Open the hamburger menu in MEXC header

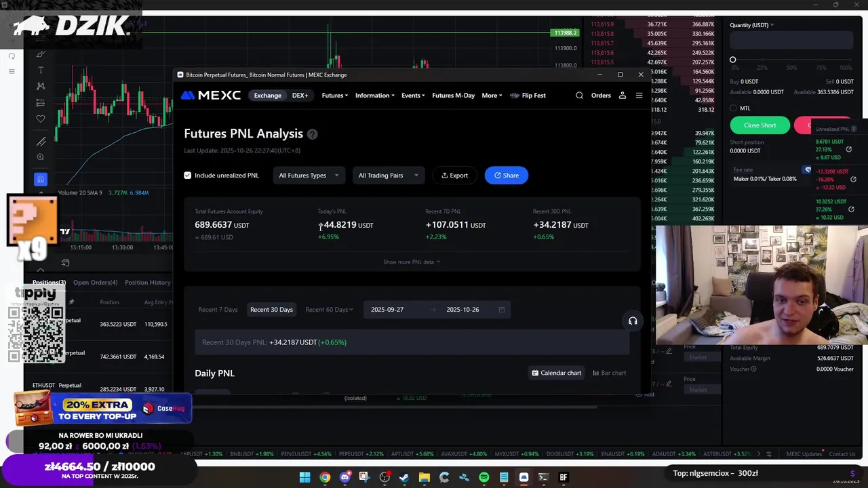(x=639, y=96)
